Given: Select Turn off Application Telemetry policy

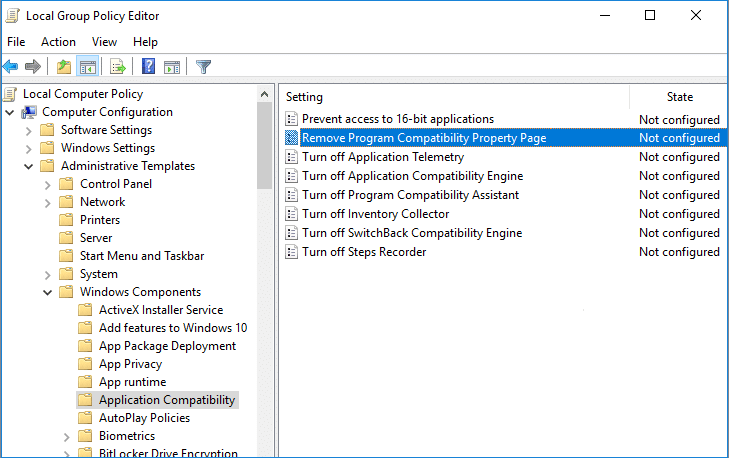Looking at the screenshot, I should pyautogui.click(x=382, y=157).
